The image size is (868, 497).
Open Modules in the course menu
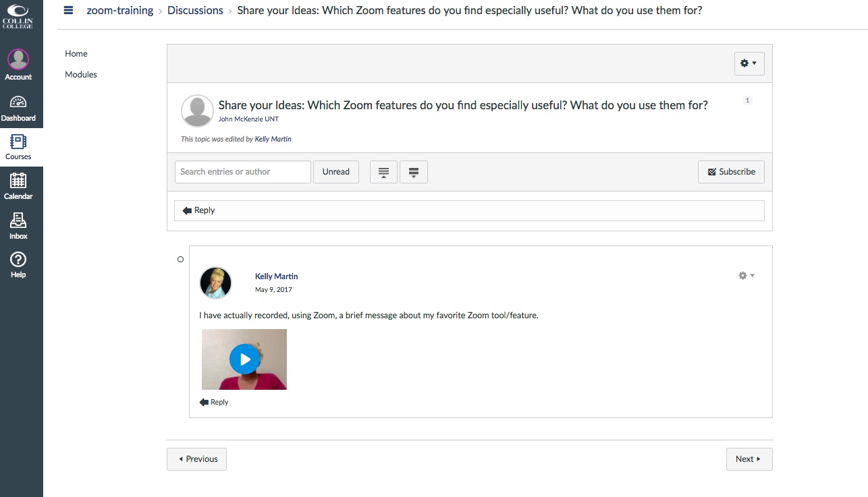pyautogui.click(x=81, y=75)
